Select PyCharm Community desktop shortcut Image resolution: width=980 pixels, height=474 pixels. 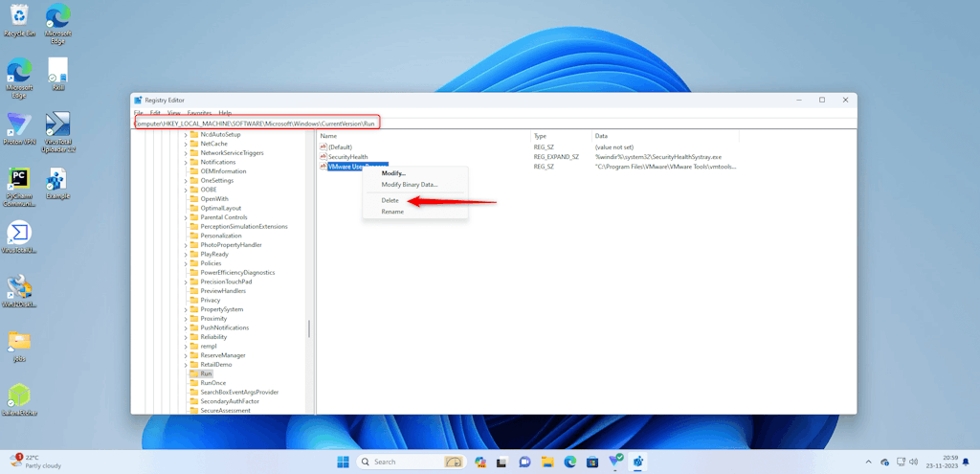20,187
